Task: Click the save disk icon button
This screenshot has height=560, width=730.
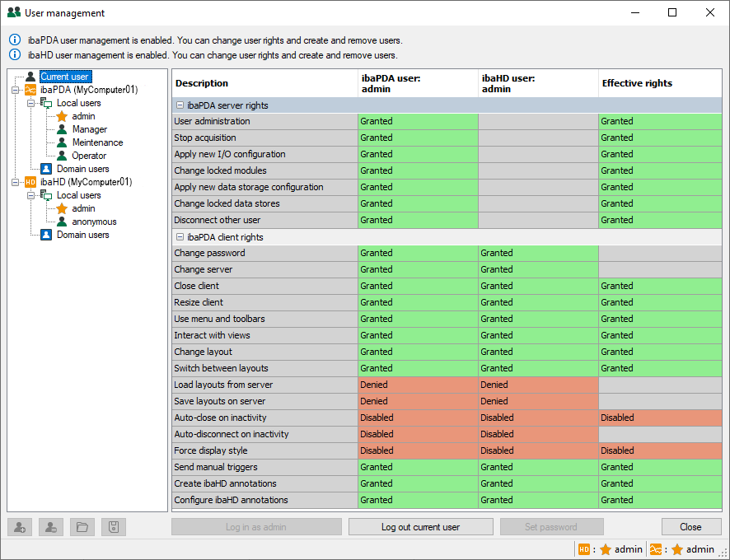Action: point(113,527)
